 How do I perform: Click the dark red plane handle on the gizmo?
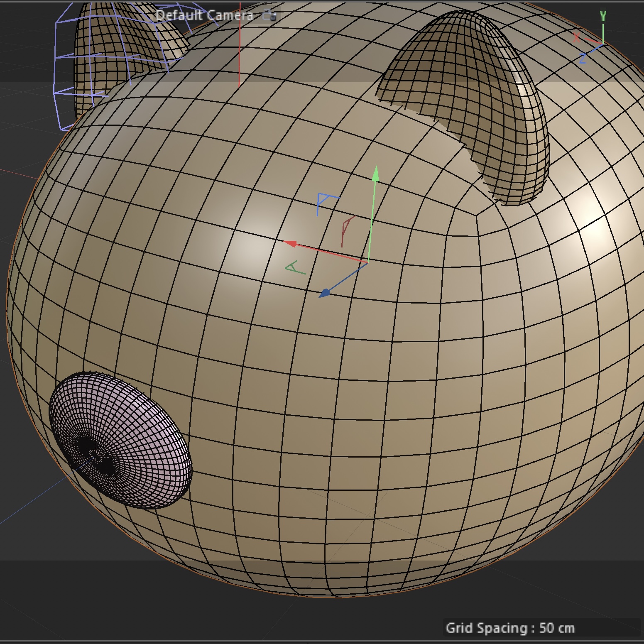[x=347, y=230]
